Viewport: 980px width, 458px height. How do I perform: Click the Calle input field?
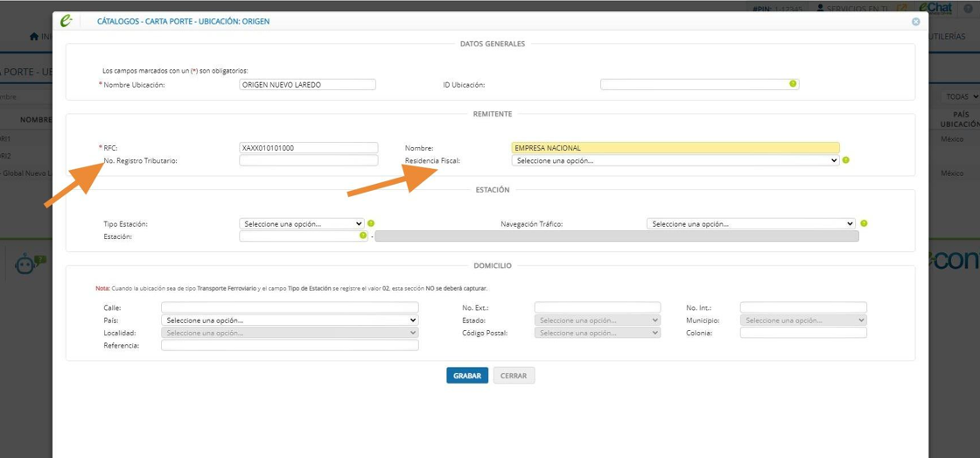(x=290, y=307)
